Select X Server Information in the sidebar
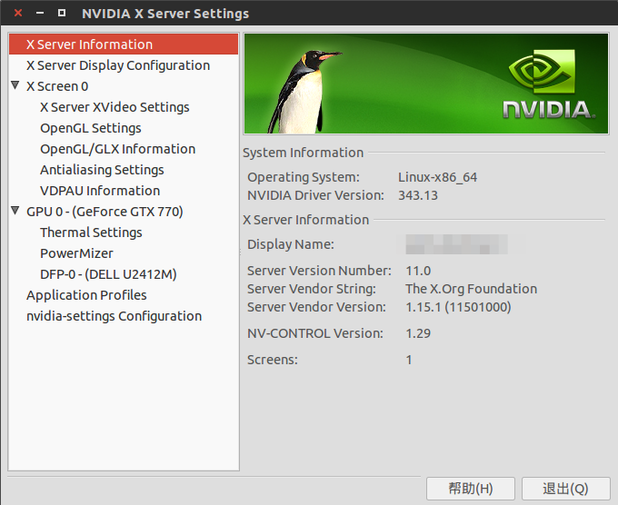The image size is (618, 505). (89, 45)
